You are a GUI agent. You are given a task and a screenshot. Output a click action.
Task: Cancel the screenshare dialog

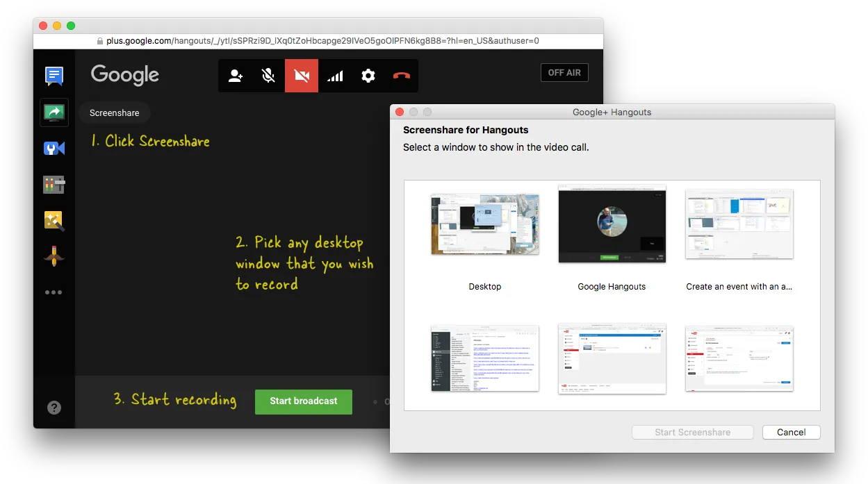pos(791,432)
